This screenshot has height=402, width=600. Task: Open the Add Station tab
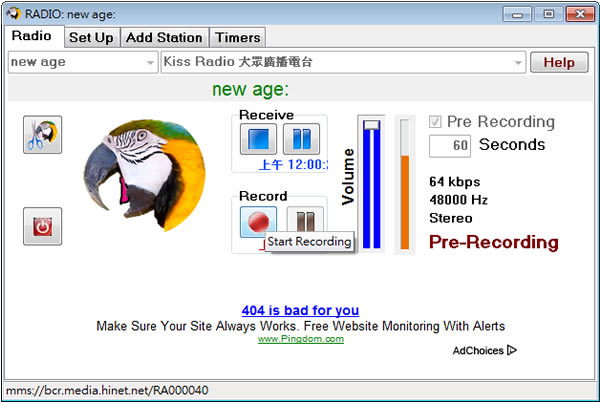point(164,38)
